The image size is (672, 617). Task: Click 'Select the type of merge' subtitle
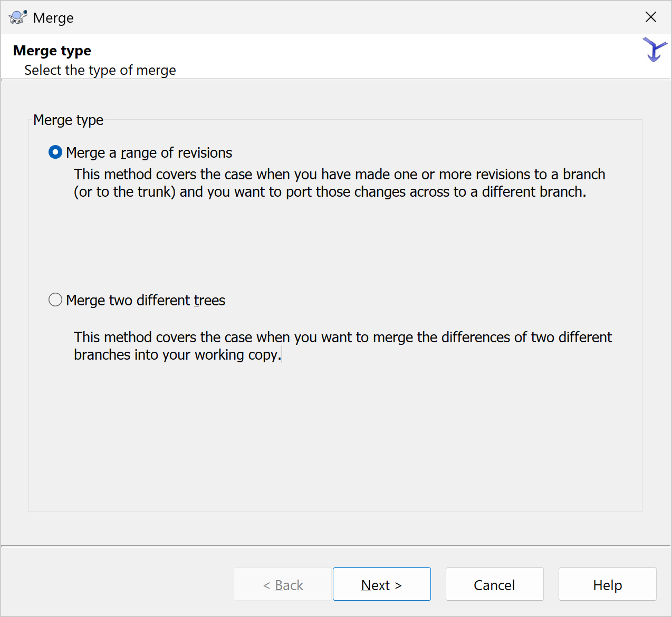(100, 70)
